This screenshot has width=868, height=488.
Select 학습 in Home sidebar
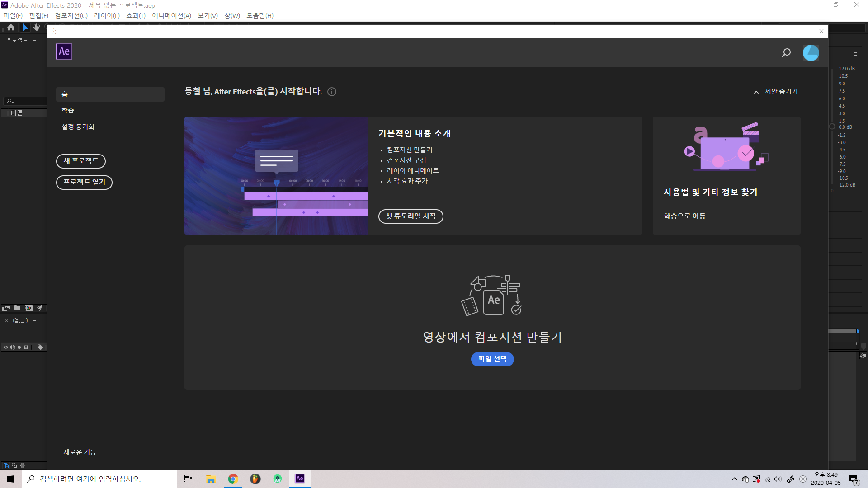click(x=68, y=111)
